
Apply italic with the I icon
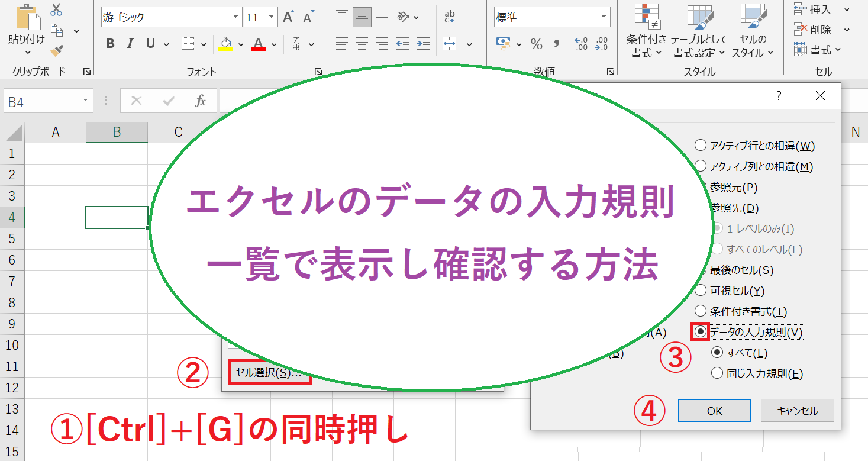pyautogui.click(x=130, y=44)
